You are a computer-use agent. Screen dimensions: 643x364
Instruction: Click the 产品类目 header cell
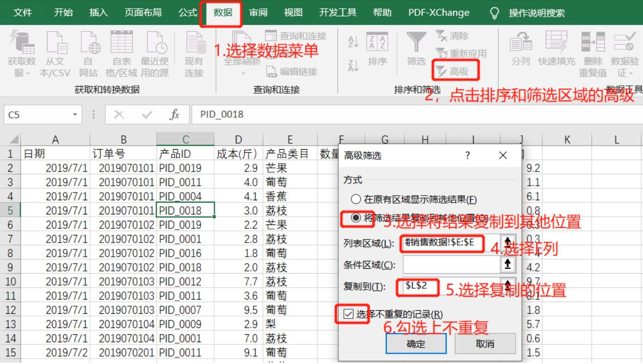point(290,154)
